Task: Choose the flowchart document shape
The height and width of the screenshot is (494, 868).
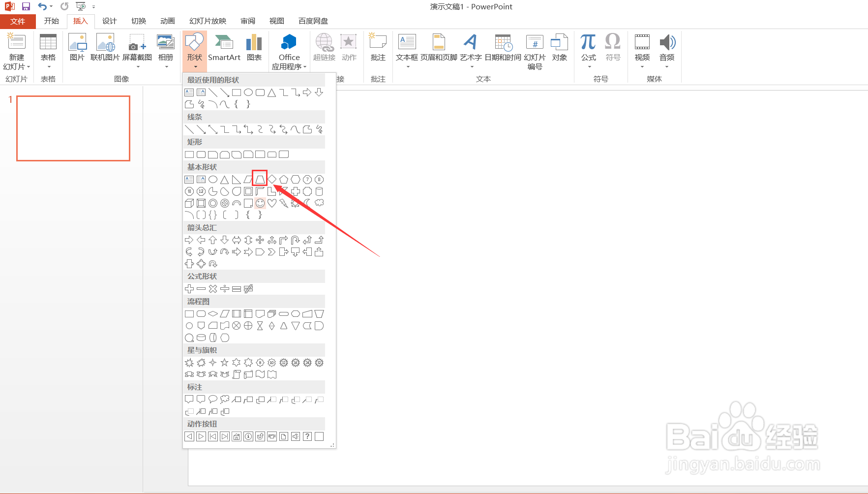Action: click(260, 313)
